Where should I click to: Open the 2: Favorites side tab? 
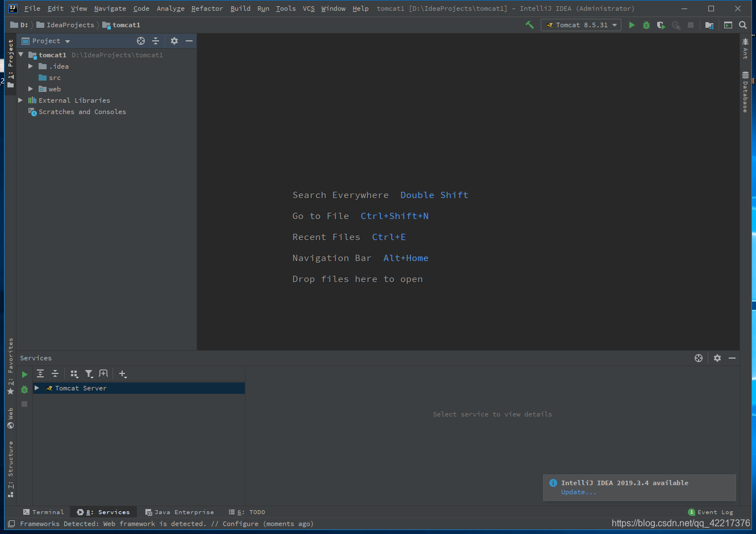pyautogui.click(x=10, y=366)
